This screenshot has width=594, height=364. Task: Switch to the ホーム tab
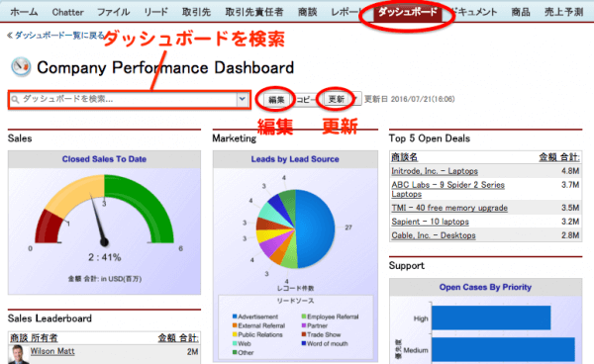[x=24, y=12]
